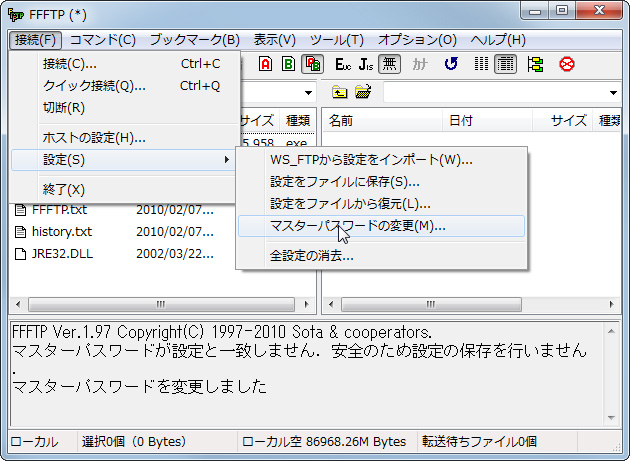This screenshot has width=630, height=461.
Task: Click FFFTP application icon in title bar
Action: point(16,15)
